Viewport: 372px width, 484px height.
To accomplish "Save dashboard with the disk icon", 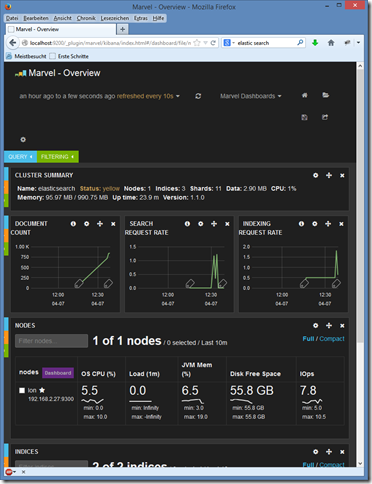I will tap(304, 117).
